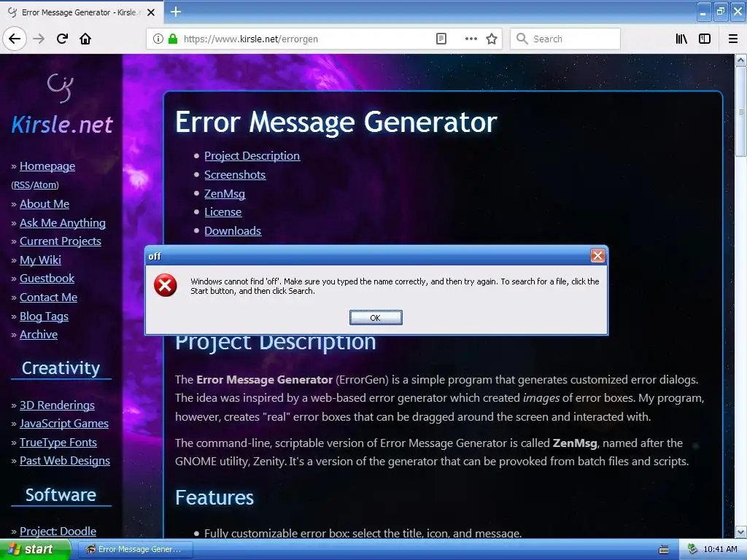Click the red error icon in dialog
747x560 pixels.
click(x=166, y=285)
